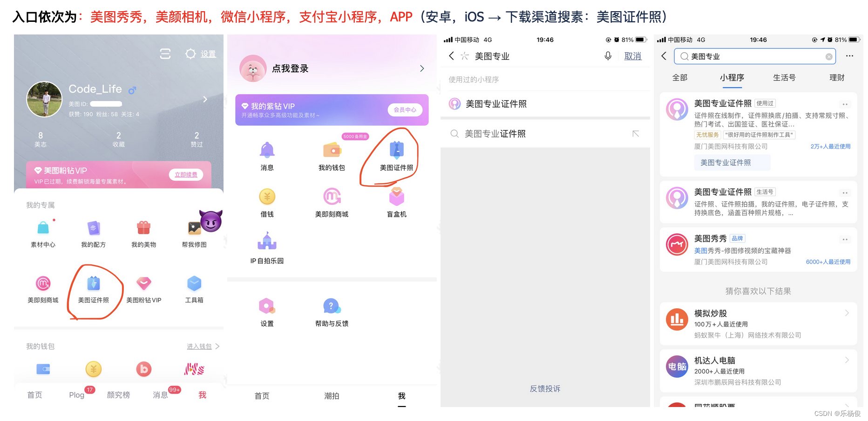Open 美图专业证件照 生活号 result
Screen dimensions: 868x421
click(x=759, y=202)
